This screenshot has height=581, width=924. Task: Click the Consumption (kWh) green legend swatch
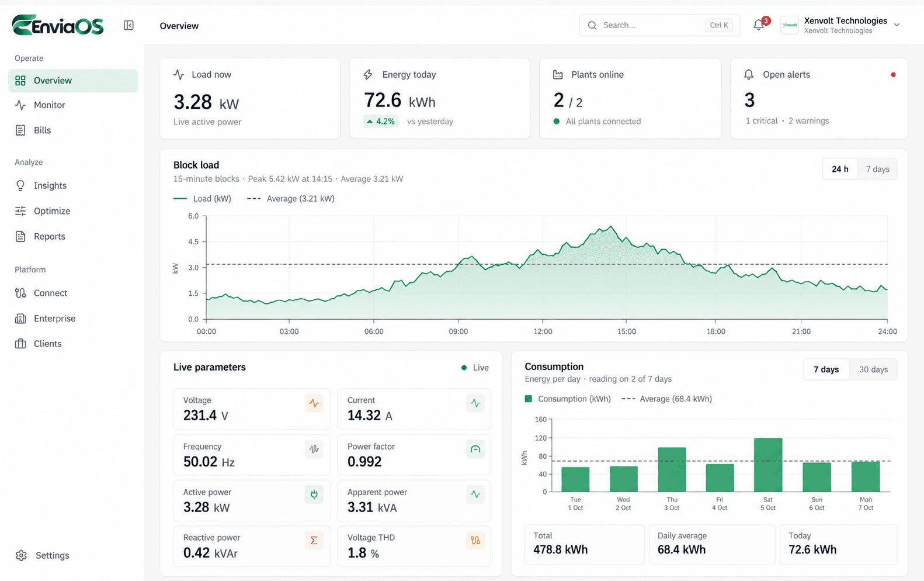tap(529, 399)
